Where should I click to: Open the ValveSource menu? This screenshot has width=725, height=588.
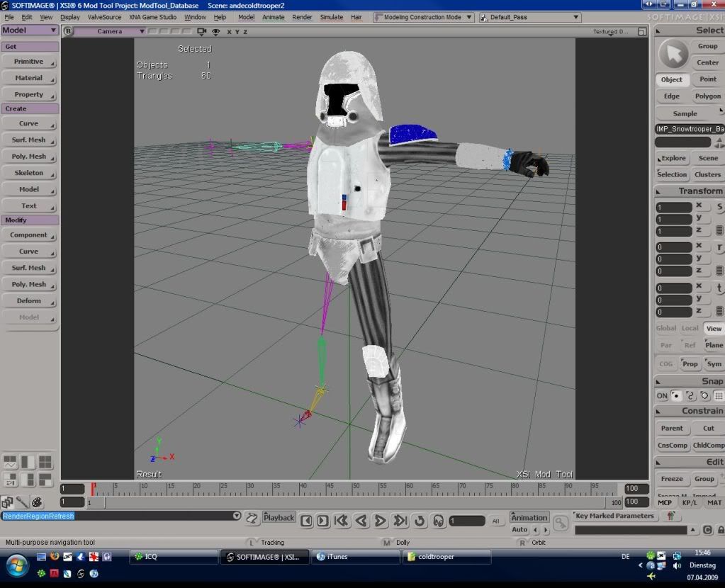tap(104, 17)
